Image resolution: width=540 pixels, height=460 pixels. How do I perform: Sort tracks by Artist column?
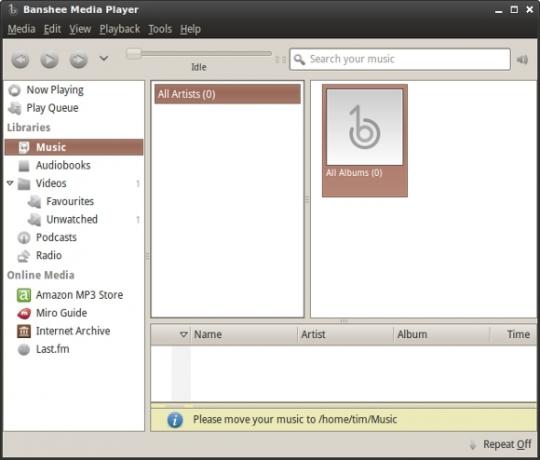click(345, 334)
